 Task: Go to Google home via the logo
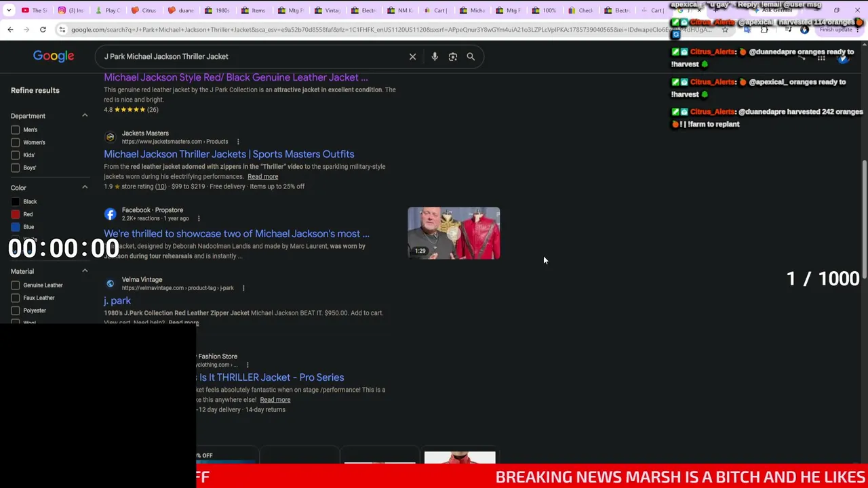(x=54, y=56)
